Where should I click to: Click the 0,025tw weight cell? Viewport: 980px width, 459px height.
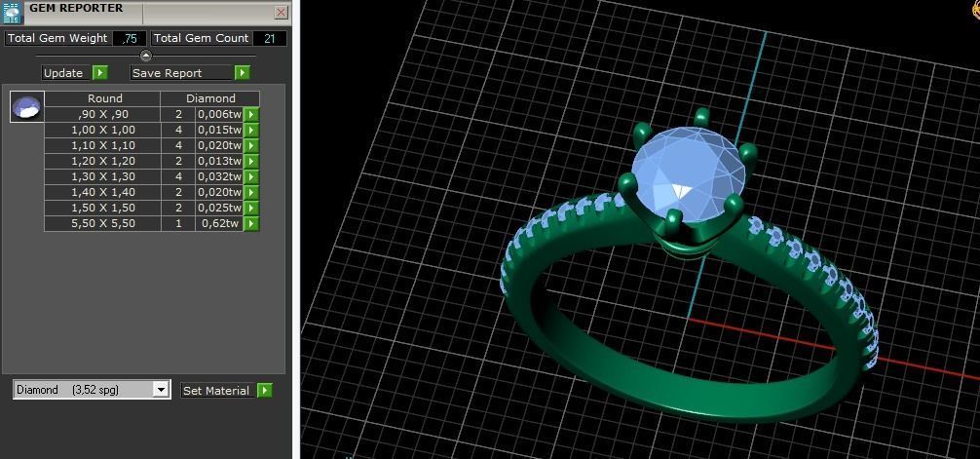pyautogui.click(x=219, y=209)
